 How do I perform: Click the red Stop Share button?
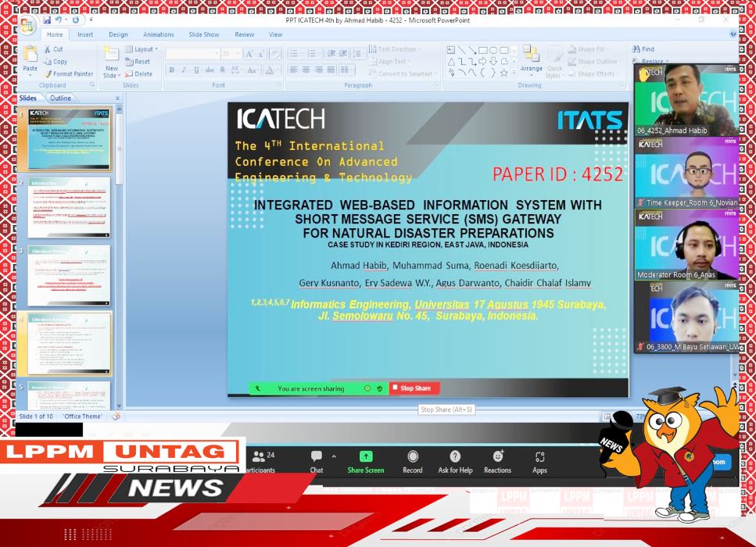click(414, 388)
